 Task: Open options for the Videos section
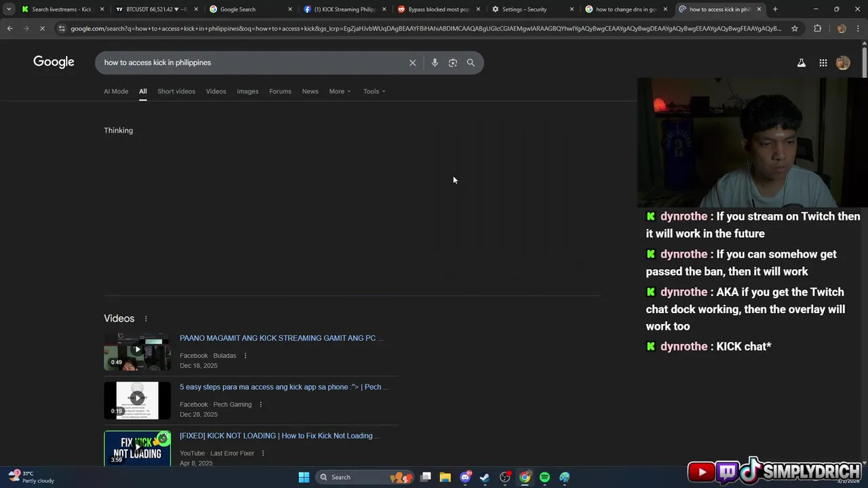coord(145,319)
